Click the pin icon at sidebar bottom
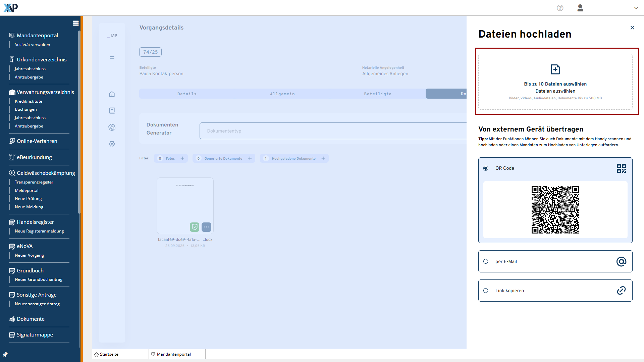644x362 pixels. tap(5, 354)
